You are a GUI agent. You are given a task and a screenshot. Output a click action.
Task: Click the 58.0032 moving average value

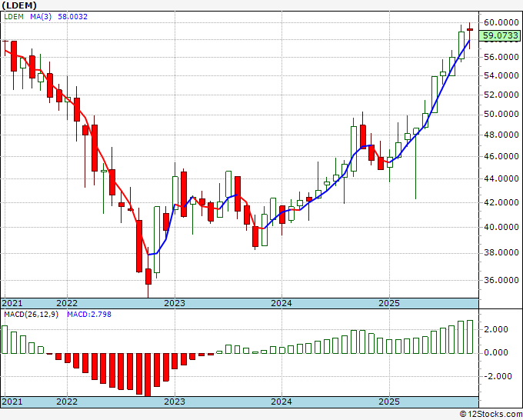73,17
